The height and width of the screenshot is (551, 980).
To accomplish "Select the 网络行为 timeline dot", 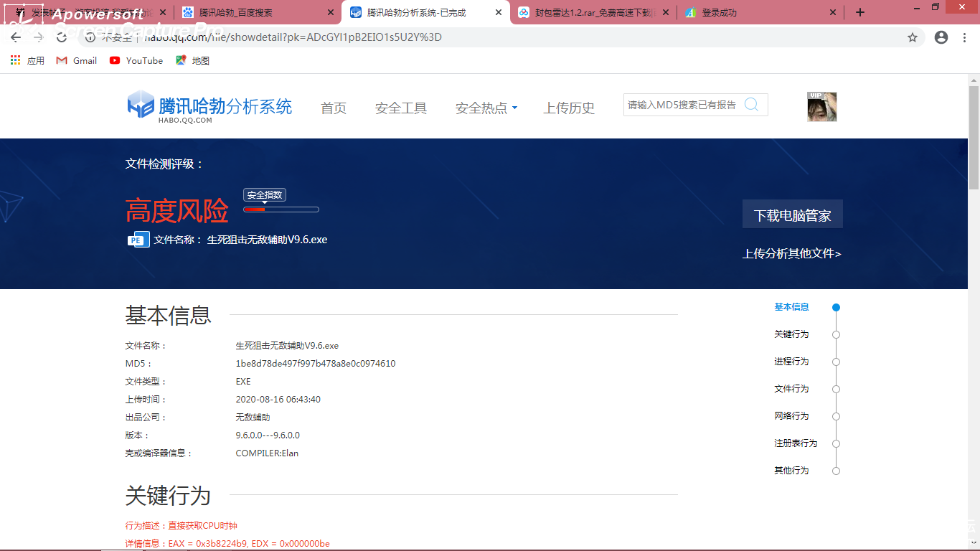I will click(836, 417).
